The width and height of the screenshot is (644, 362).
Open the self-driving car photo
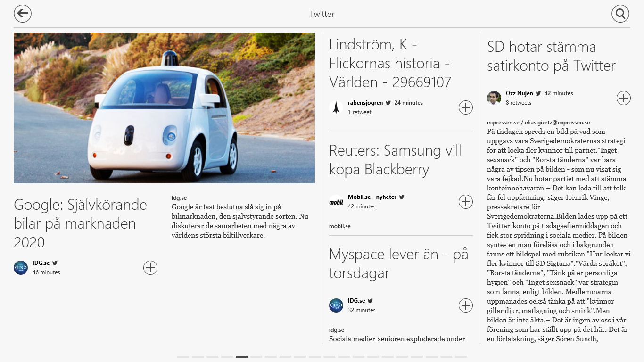click(164, 107)
